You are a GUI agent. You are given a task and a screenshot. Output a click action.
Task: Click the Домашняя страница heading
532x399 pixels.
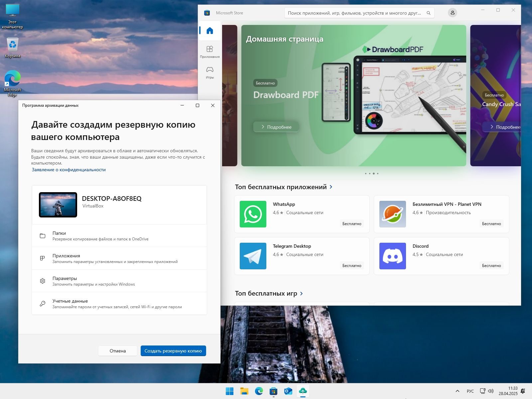coord(285,39)
